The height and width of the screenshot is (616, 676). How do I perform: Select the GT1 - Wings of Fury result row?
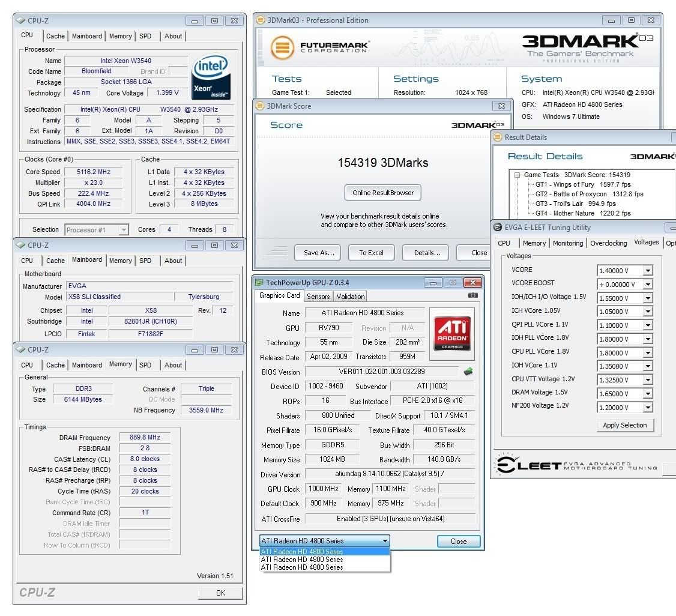583,184
